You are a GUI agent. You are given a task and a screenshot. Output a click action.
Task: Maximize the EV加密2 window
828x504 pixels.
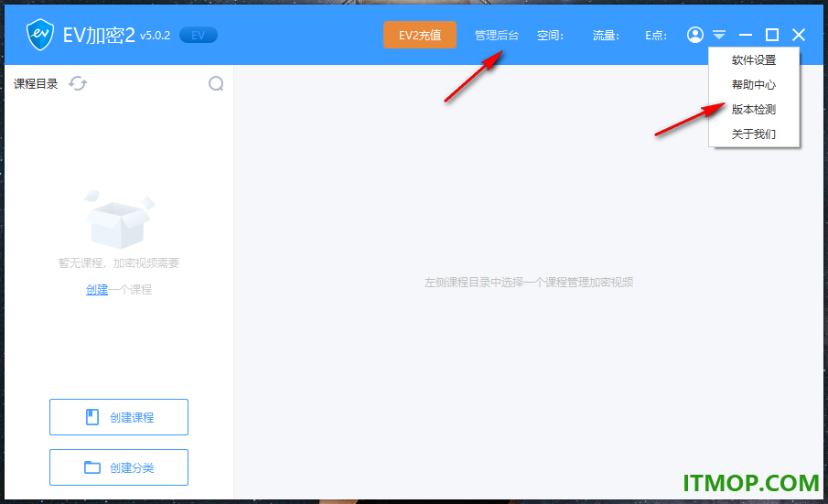click(771, 35)
